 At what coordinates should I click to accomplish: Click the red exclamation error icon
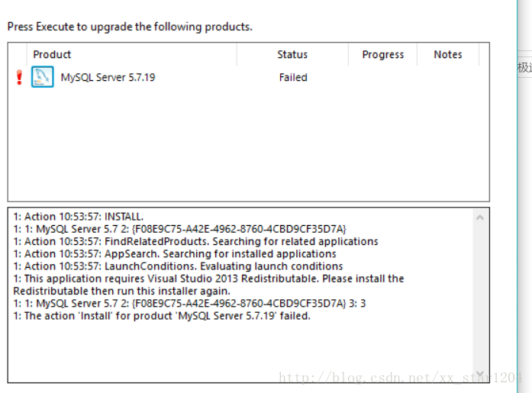click(20, 78)
